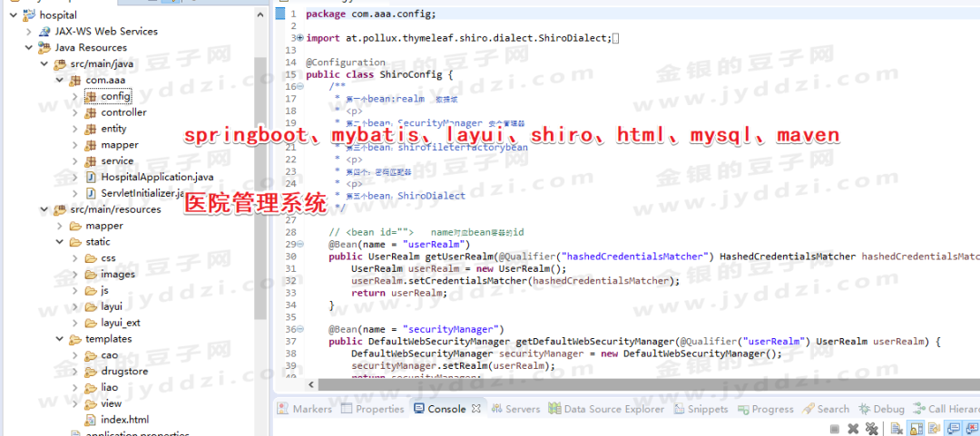The height and width of the screenshot is (436, 980).
Task: Click the index.html file icon
Action: click(x=92, y=420)
